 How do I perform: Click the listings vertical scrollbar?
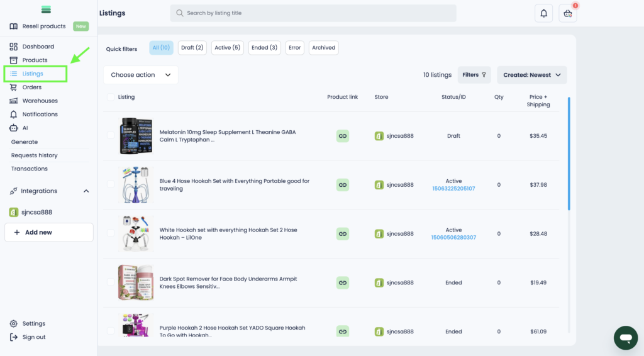point(569,153)
